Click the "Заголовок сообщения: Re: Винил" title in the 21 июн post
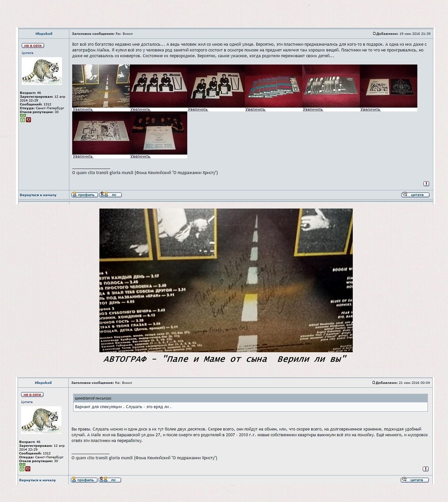Screen dimensions: 448x502 tap(102, 383)
